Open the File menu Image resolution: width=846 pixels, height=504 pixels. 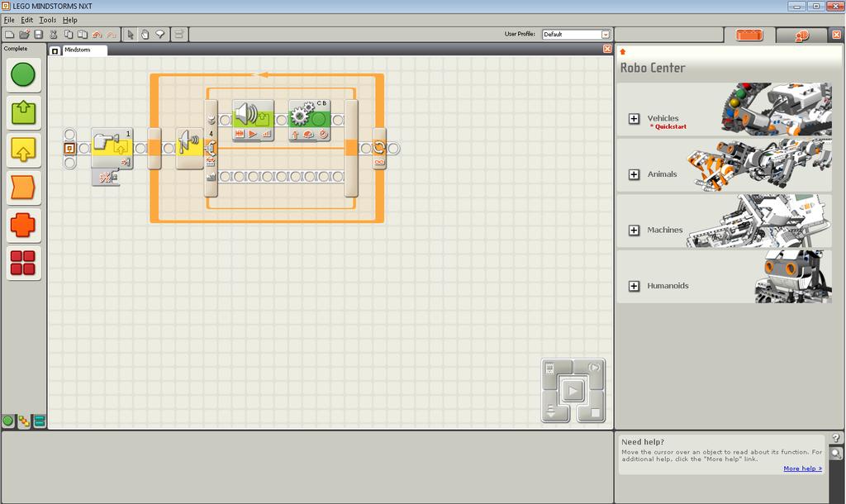pos(9,20)
